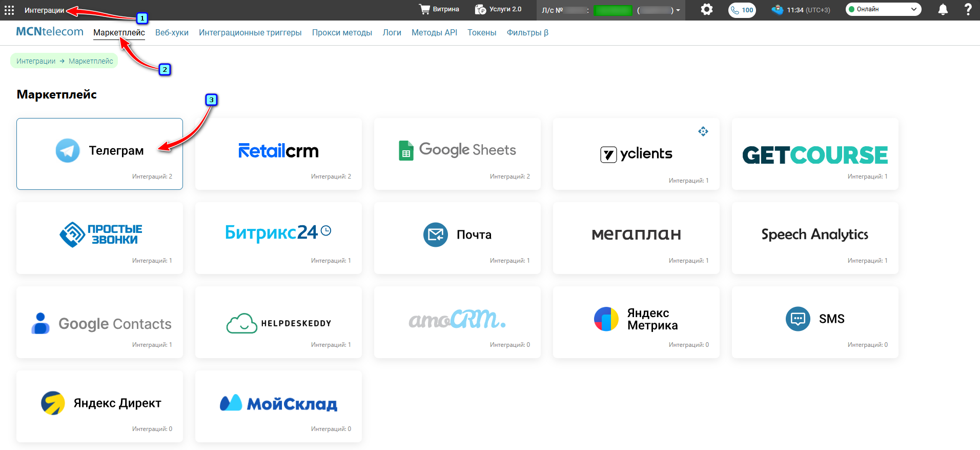
Task: Click the SMS chat bubble icon
Action: (798, 319)
